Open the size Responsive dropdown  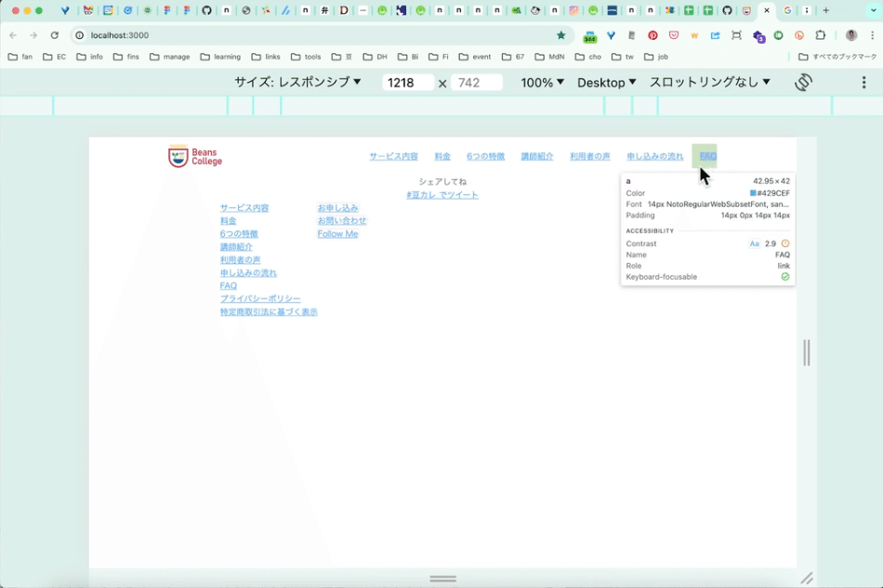pyautogui.click(x=297, y=82)
